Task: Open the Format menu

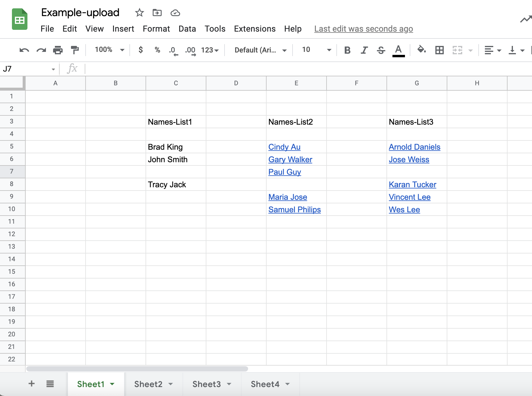Action: tap(156, 29)
